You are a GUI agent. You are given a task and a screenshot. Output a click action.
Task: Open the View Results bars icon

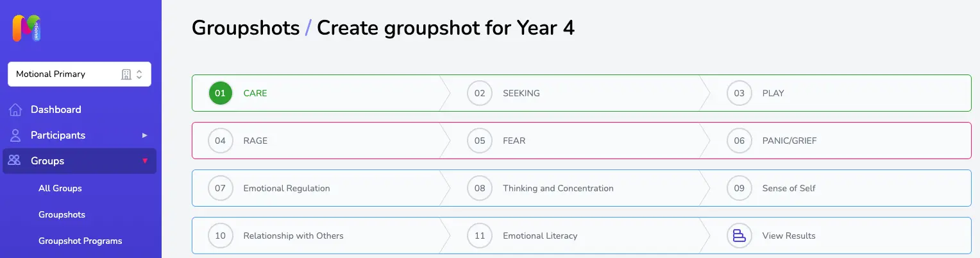click(739, 236)
